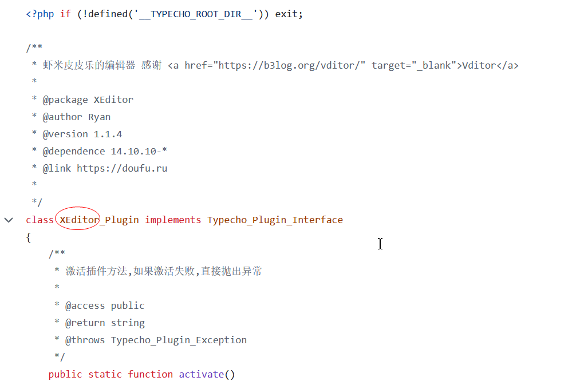Viewport: 588px width, 385px height.
Task: Click the opening <?php tag
Action: tap(40, 14)
